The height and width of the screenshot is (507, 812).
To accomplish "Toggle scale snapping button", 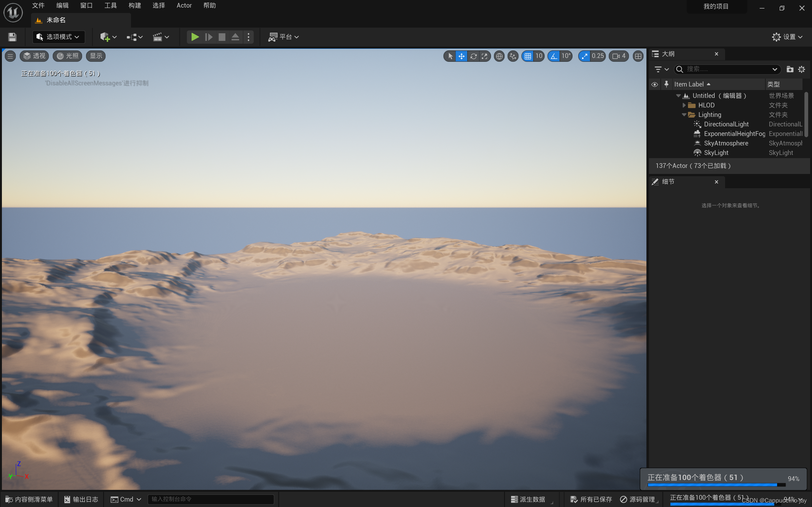I will (585, 56).
